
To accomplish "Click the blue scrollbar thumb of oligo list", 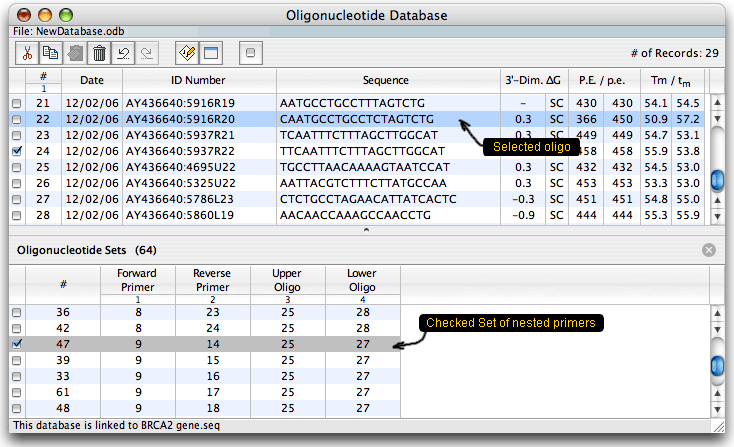I will tap(716, 180).
